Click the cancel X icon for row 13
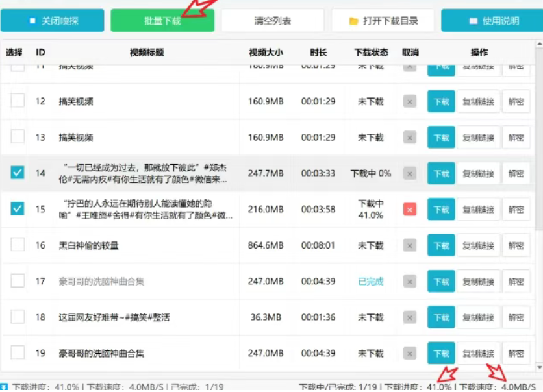This screenshot has width=543, height=392. coord(409,137)
